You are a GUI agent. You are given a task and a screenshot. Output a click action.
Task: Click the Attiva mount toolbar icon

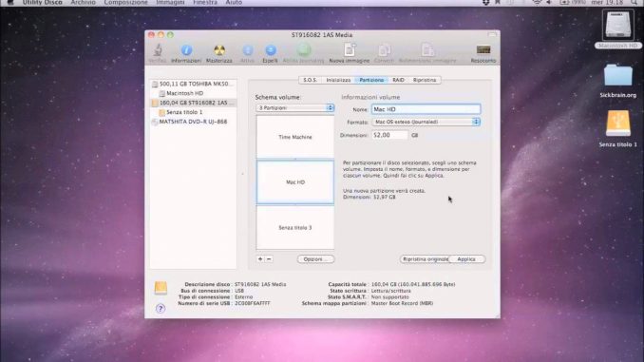pos(247,50)
